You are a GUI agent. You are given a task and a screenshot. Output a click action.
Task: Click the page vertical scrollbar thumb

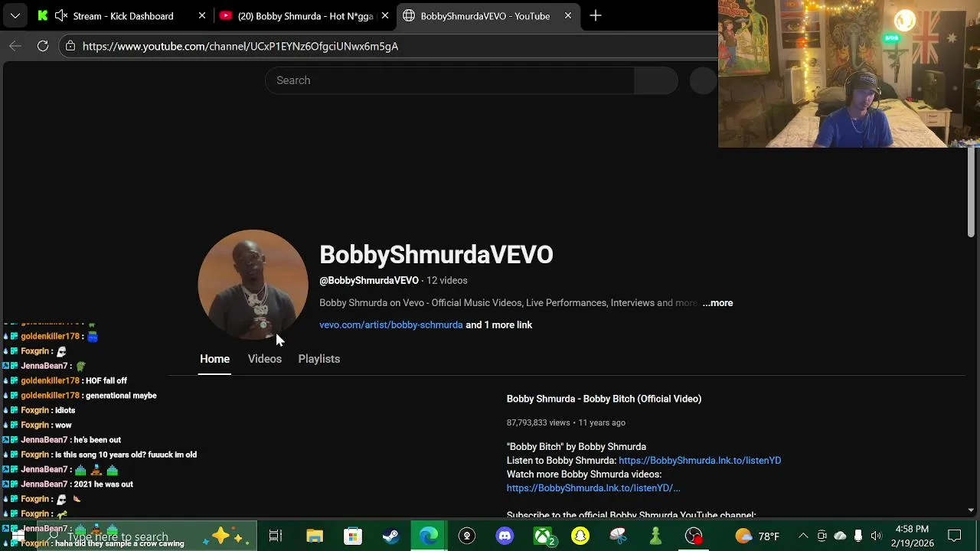[971, 191]
